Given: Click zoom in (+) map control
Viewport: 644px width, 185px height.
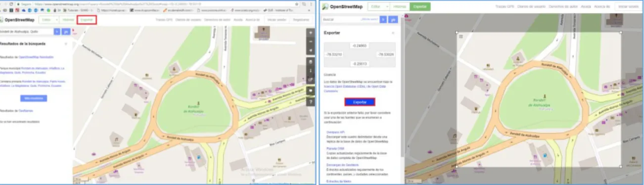Looking at the screenshot, I should [x=311, y=33].
